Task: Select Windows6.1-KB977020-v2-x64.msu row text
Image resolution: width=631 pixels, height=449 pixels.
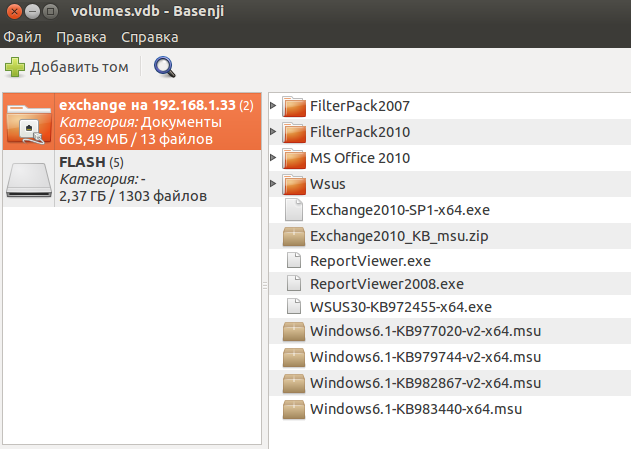Action: 425,331
